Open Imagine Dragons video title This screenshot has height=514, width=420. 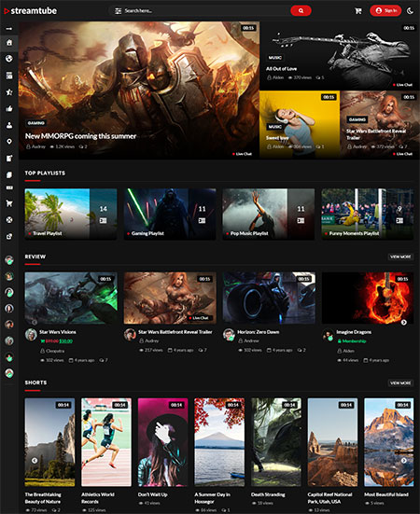coord(354,332)
